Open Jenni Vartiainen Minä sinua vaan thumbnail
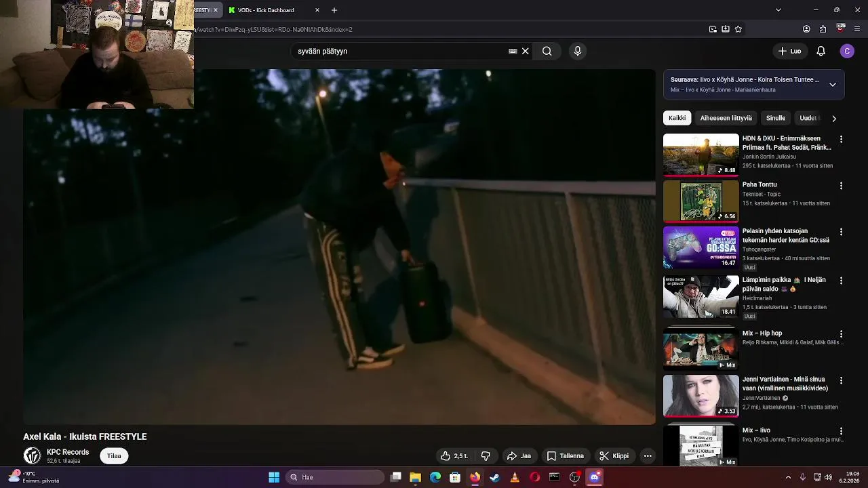The height and width of the screenshot is (488, 868). (701, 396)
